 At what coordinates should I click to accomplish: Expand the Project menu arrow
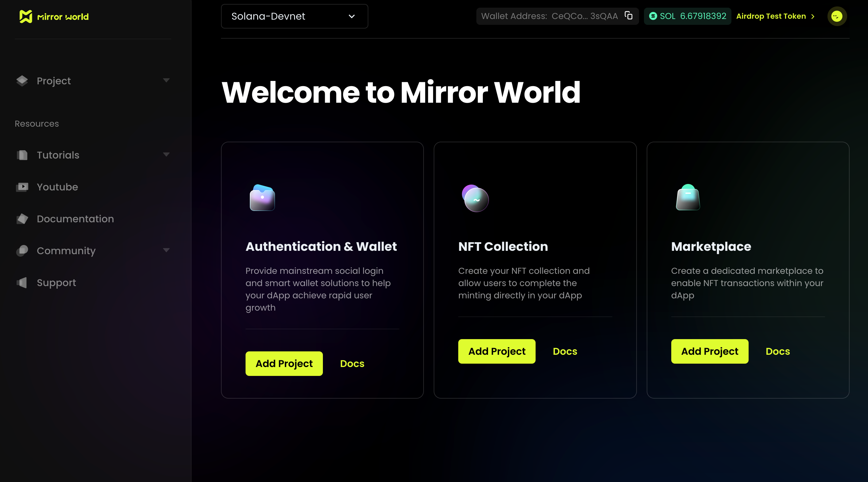166,80
